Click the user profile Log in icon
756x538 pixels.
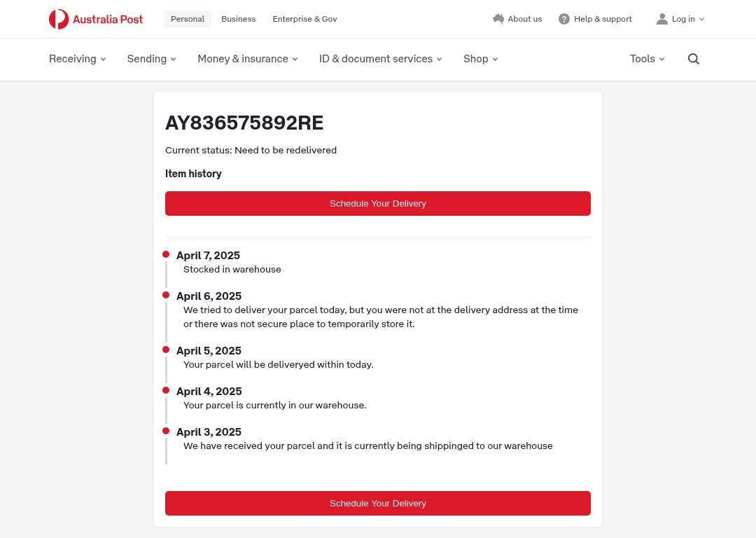pyautogui.click(x=662, y=19)
